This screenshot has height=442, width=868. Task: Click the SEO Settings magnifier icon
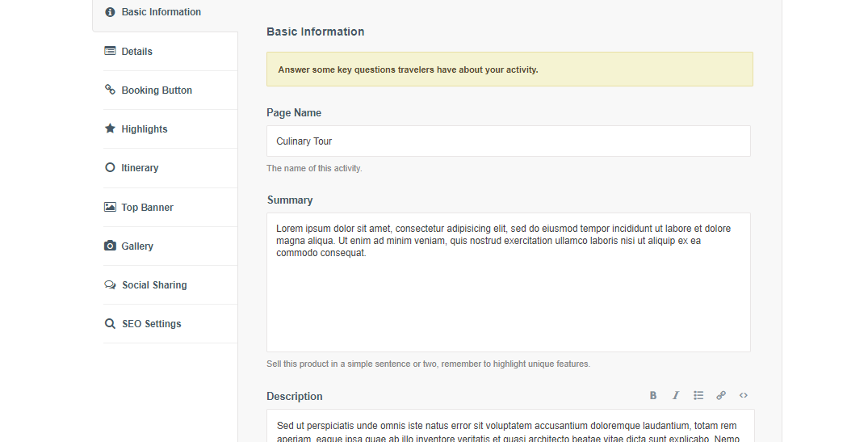(x=110, y=323)
